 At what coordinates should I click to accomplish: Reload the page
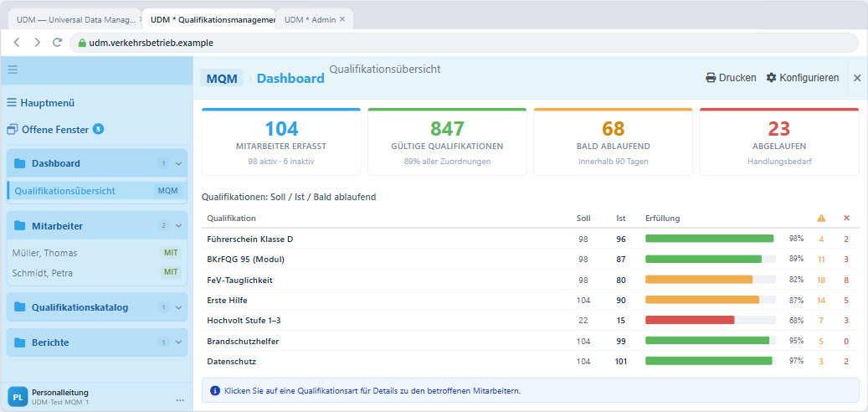pos(57,43)
